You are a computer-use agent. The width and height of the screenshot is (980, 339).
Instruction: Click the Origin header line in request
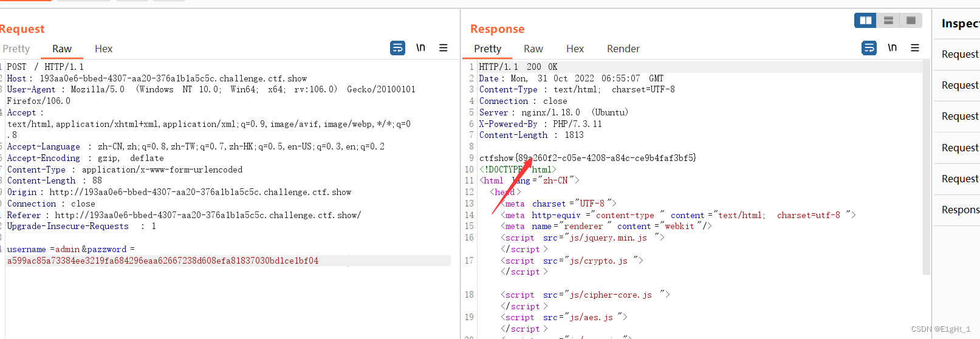point(179,192)
